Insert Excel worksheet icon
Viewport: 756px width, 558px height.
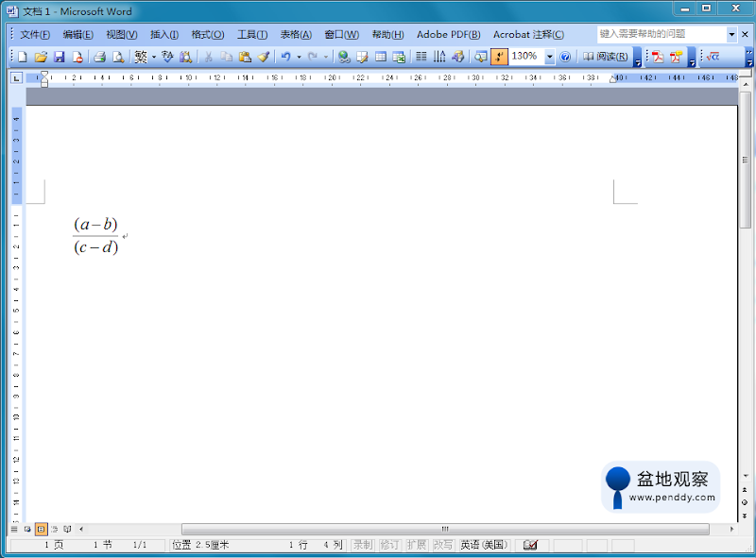point(399,57)
